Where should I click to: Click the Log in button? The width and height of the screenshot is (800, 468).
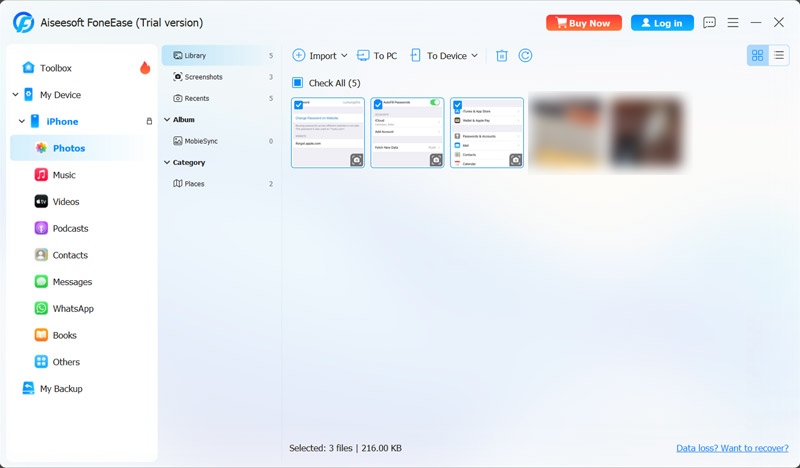point(662,22)
